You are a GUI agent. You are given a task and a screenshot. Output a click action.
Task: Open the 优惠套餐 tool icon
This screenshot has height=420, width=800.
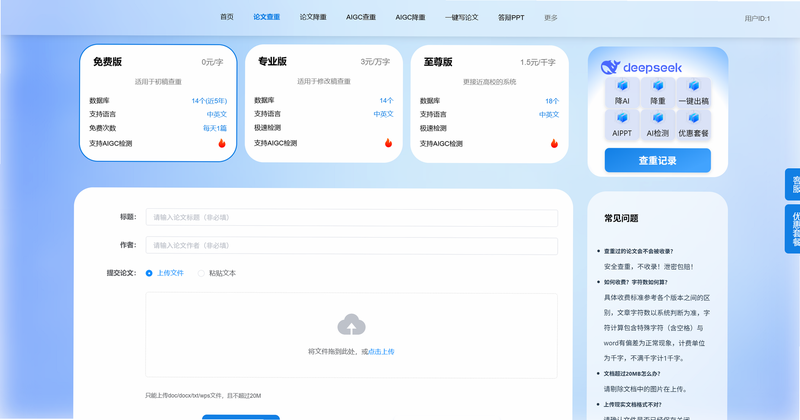tap(693, 125)
